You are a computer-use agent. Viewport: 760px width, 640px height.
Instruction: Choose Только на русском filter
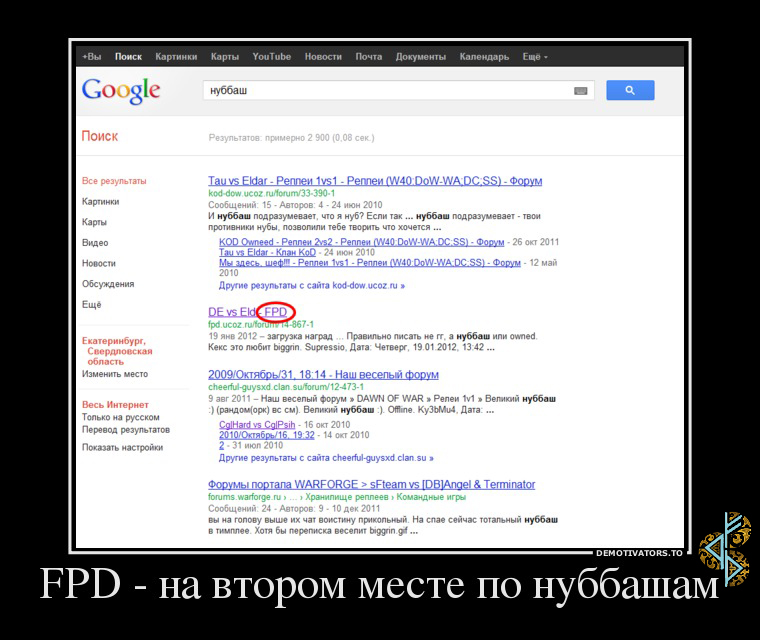[121, 417]
